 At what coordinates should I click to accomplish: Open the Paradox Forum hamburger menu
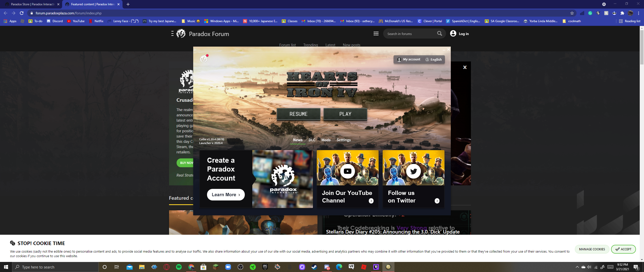(x=172, y=33)
